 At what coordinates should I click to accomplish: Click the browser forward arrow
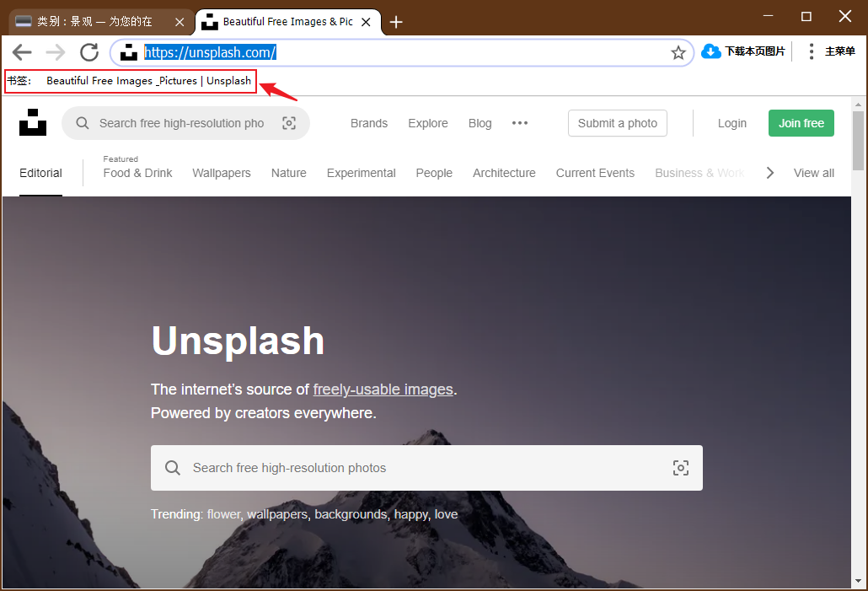pyautogui.click(x=56, y=52)
